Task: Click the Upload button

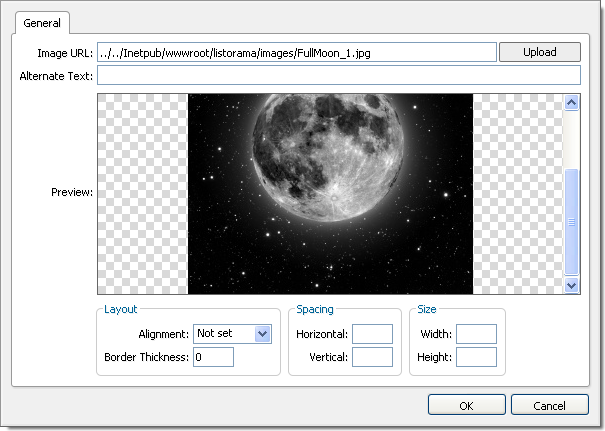Action: pos(539,52)
